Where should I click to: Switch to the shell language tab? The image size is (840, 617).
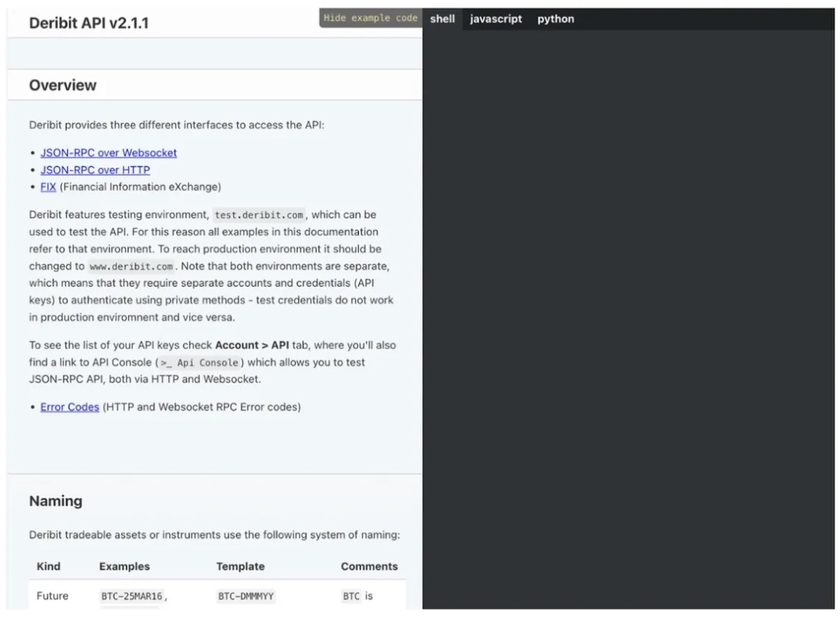(442, 18)
